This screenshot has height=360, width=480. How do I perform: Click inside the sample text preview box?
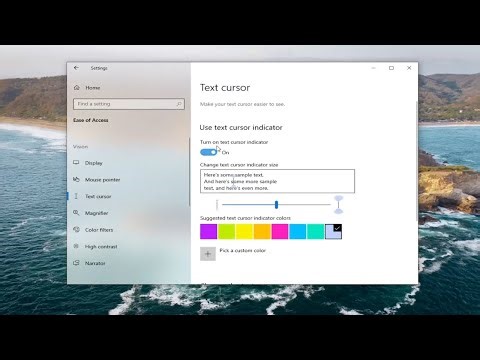(277, 181)
